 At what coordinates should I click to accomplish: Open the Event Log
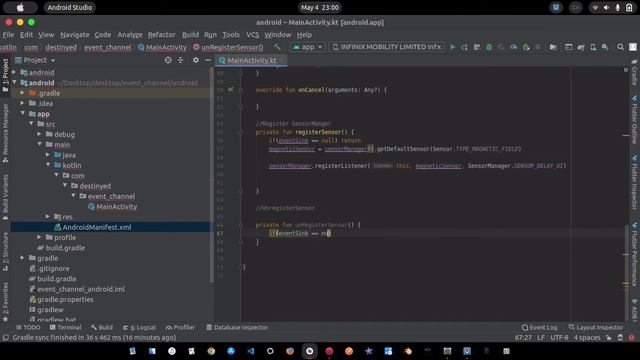pyautogui.click(x=540, y=327)
